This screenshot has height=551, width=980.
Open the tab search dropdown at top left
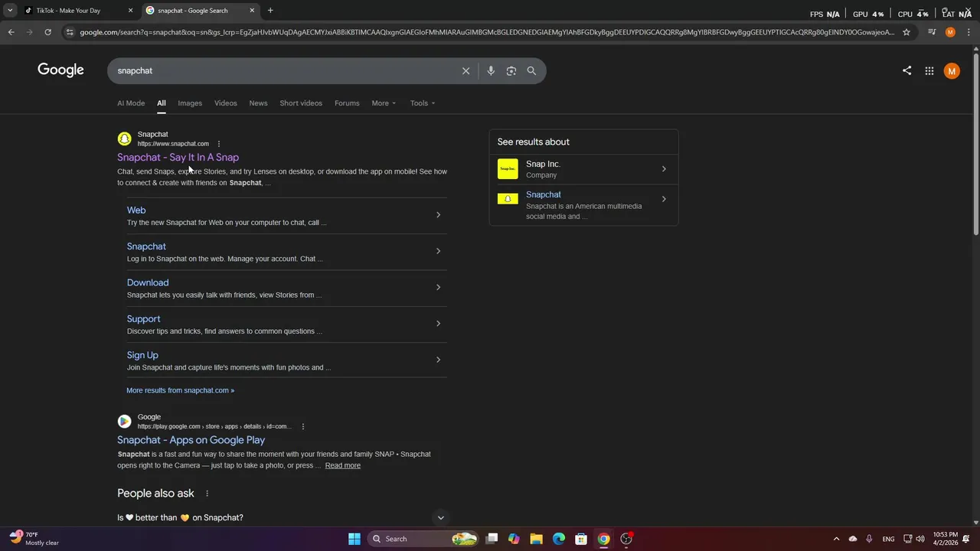click(x=10, y=11)
